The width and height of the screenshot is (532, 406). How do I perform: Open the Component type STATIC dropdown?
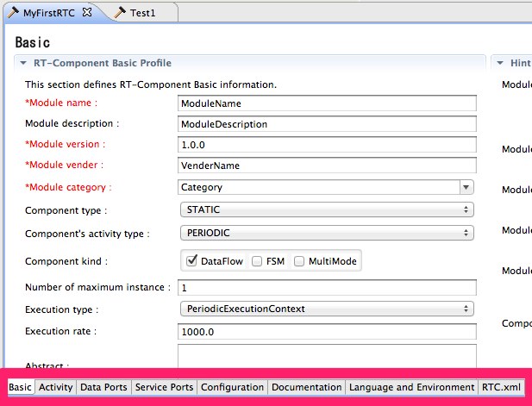point(327,209)
